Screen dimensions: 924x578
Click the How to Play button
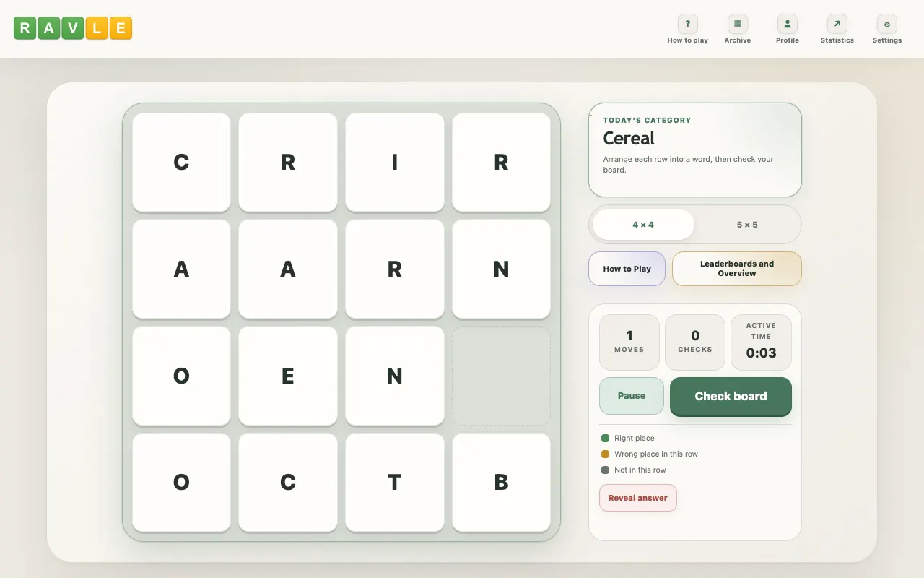(627, 269)
